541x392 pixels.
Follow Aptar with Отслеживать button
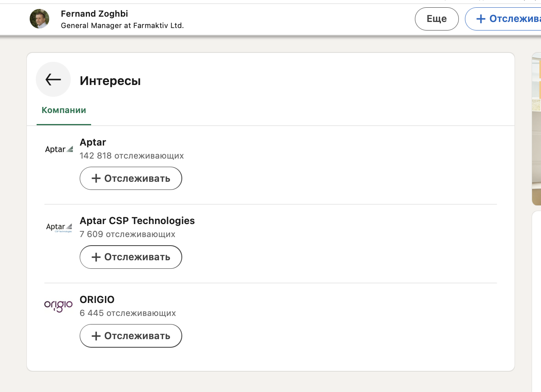click(131, 178)
